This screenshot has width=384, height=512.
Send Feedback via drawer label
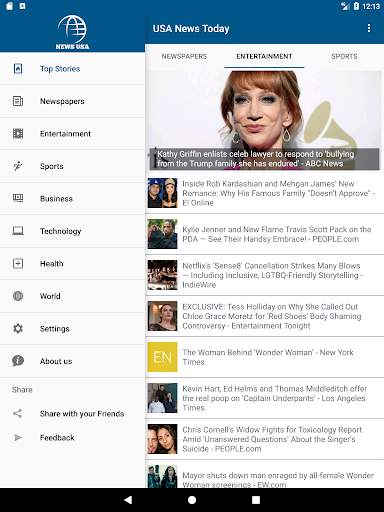pos(57,437)
